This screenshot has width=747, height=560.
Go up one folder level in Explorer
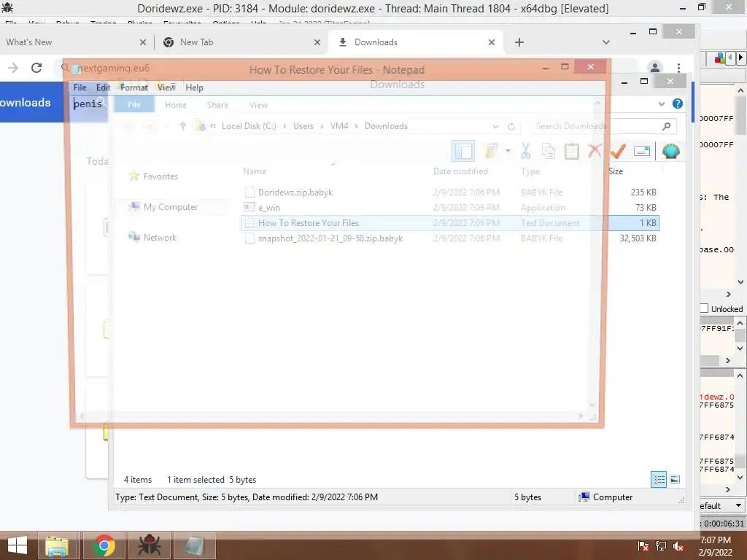click(x=183, y=126)
